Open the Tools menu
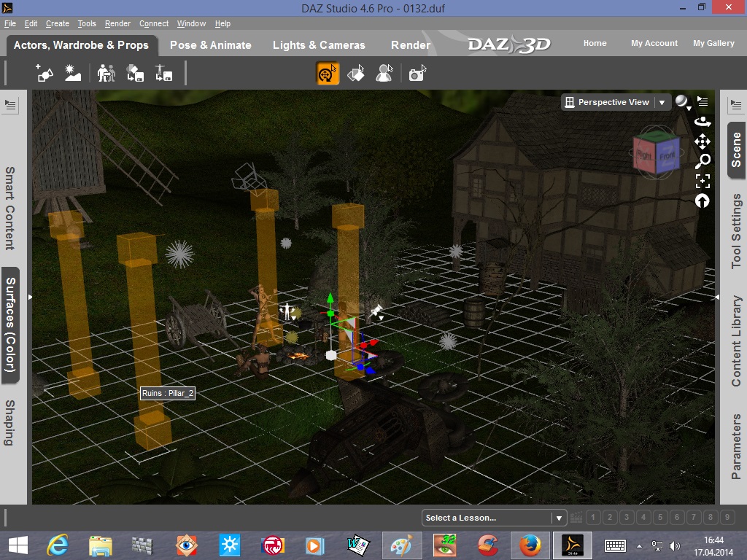Image resolution: width=747 pixels, height=560 pixels. click(87, 23)
